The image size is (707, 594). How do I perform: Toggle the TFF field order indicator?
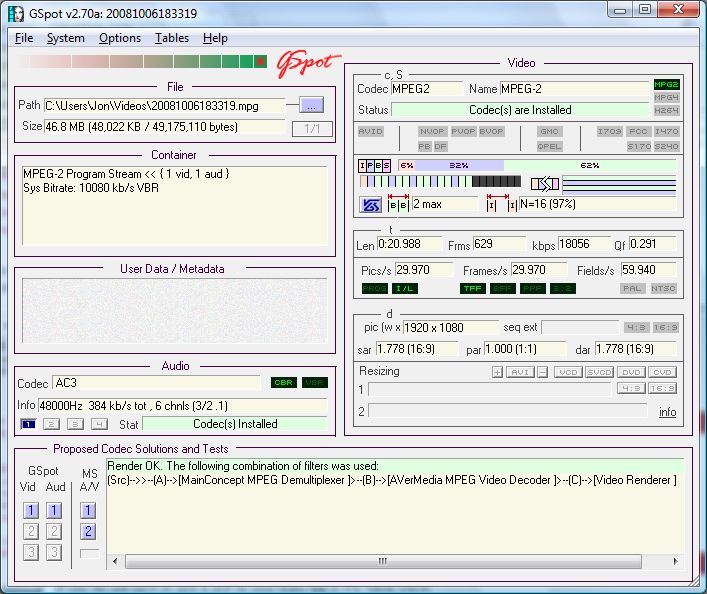[473, 289]
